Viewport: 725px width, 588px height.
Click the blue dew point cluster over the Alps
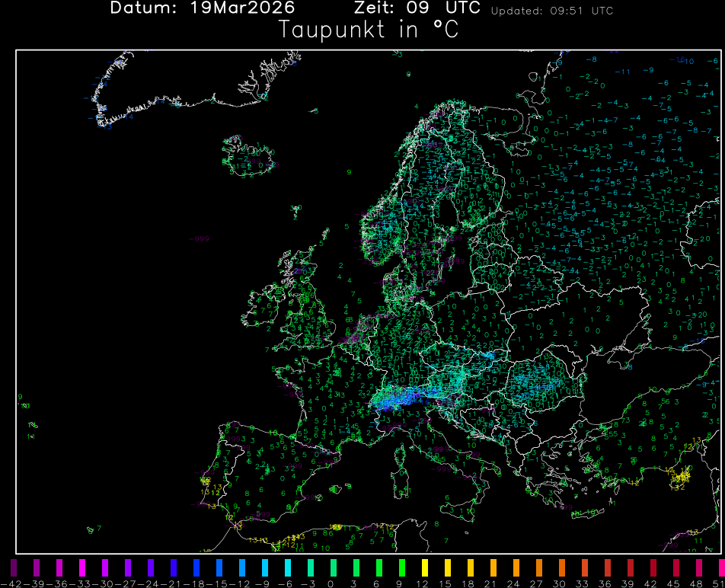(x=400, y=398)
